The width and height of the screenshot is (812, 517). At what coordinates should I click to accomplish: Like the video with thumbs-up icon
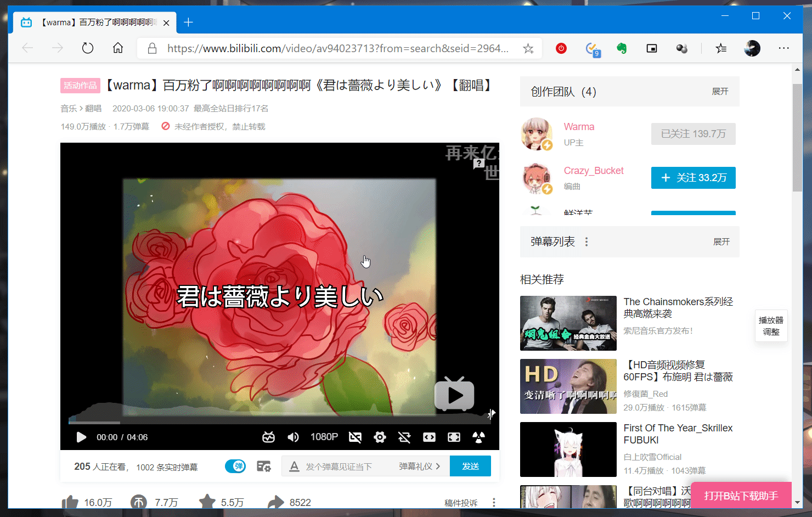[70, 502]
